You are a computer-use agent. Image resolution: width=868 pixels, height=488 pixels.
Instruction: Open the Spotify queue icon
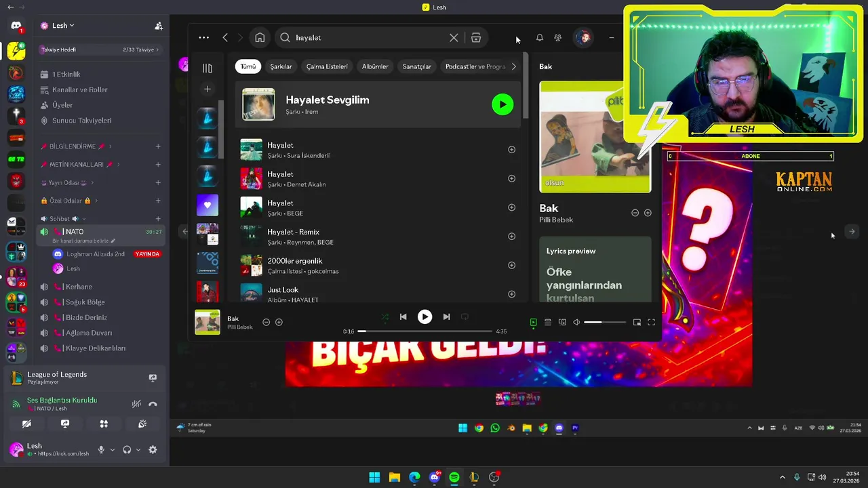(548, 323)
